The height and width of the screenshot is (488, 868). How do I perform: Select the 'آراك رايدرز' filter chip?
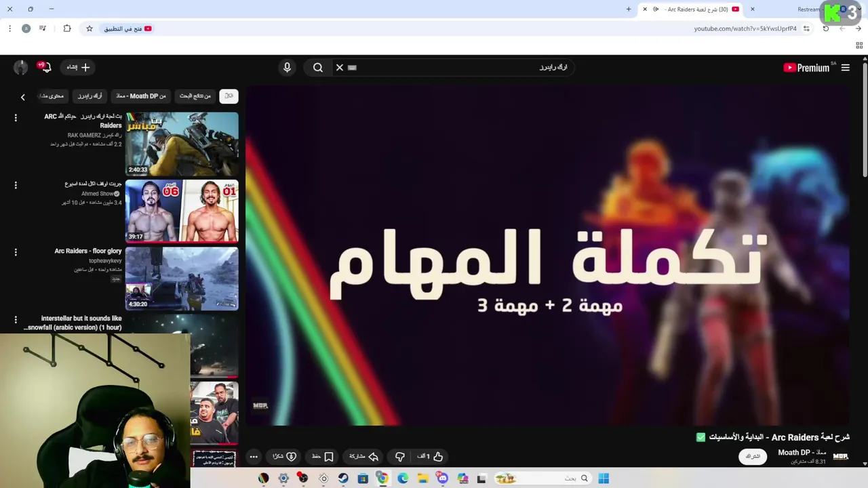pos(90,96)
